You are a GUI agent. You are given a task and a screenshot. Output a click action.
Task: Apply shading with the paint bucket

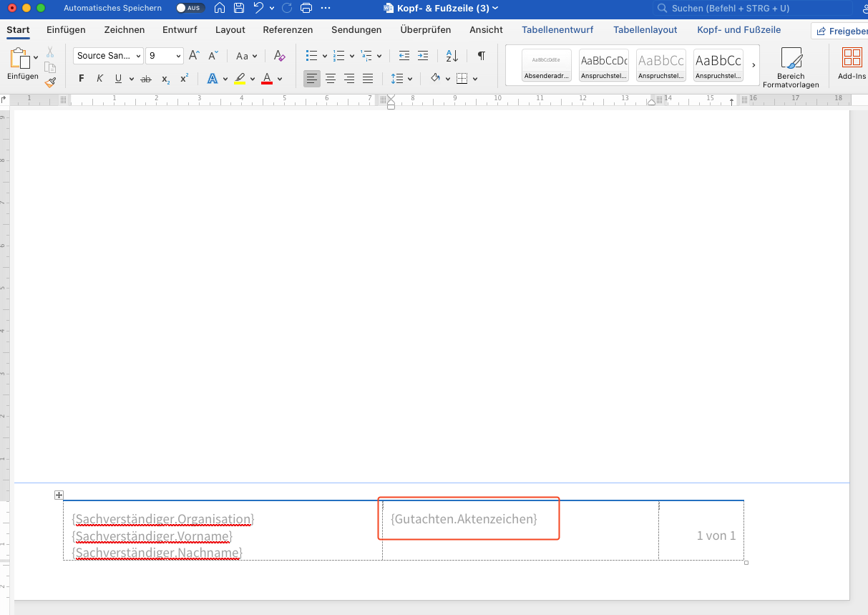click(x=435, y=79)
